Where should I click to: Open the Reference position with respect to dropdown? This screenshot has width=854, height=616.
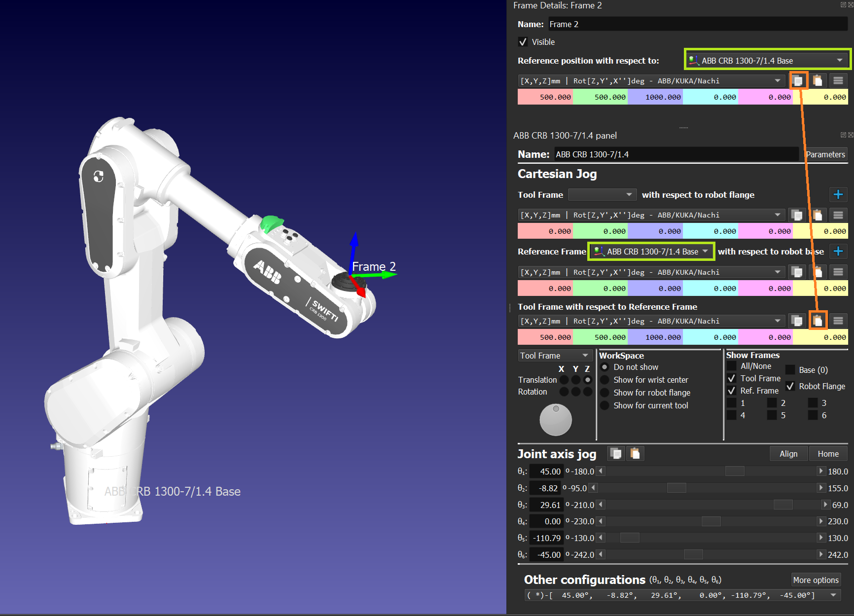click(x=767, y=61)
